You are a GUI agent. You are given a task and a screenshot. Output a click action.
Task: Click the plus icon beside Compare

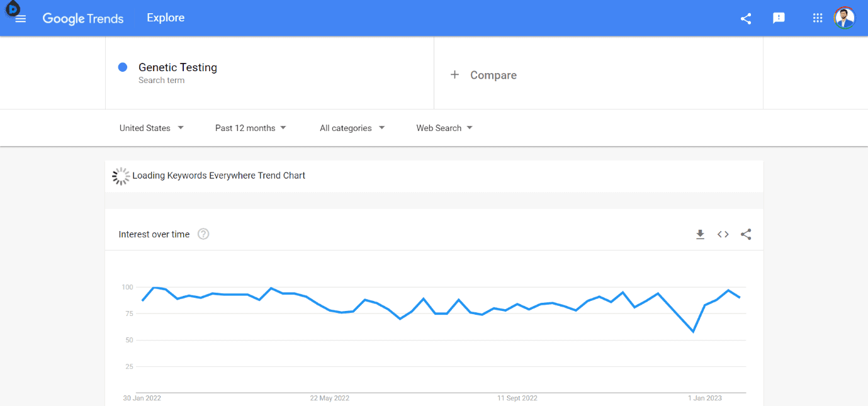(x=454, y=75)
